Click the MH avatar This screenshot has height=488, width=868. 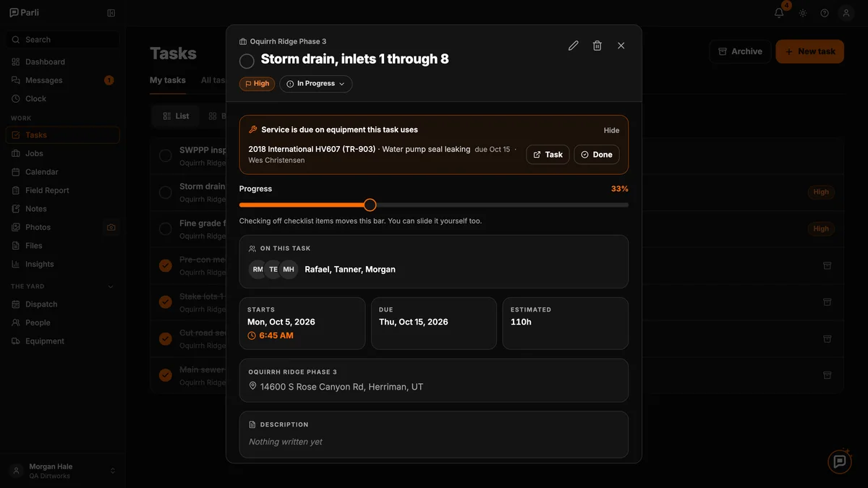tap(289, 269)
